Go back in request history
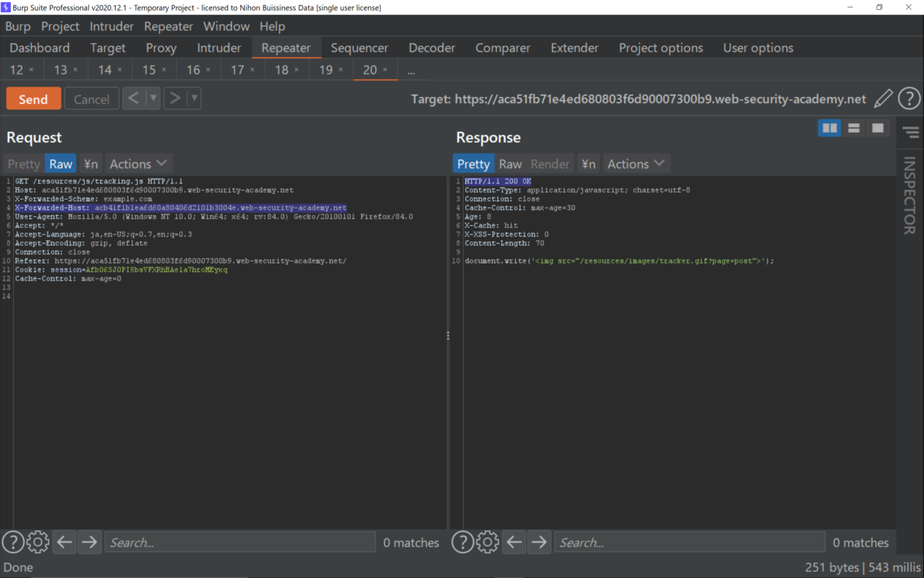This screenshot has width=924, height=578. [x=134, y=99]
